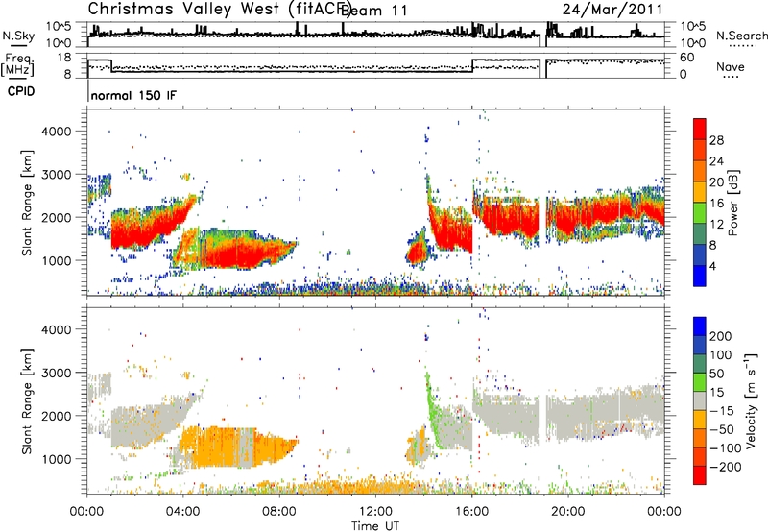Click the Nave legend label
Image resolution: width=768 pixels, height=532 pixels.
[x=731, y=67]
